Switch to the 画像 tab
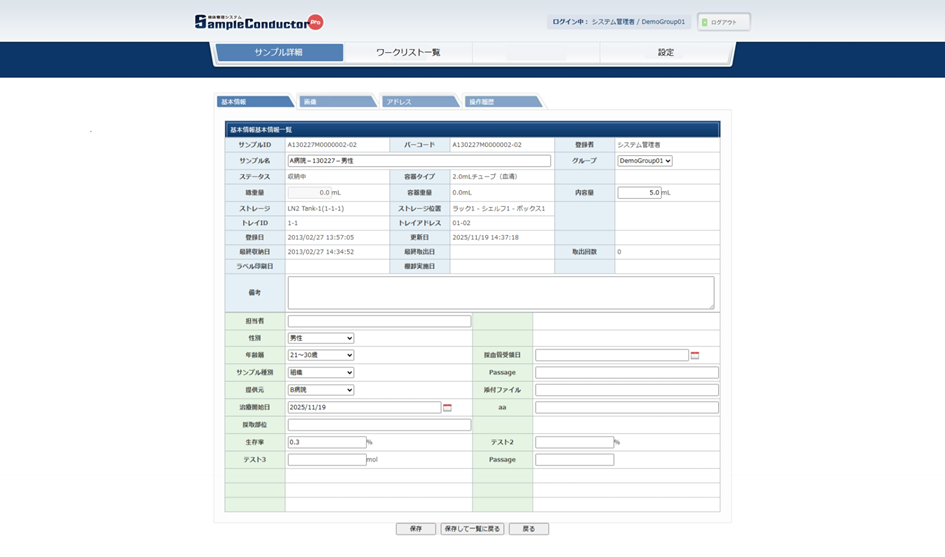945x557 pixels. [x=336, y=102]
